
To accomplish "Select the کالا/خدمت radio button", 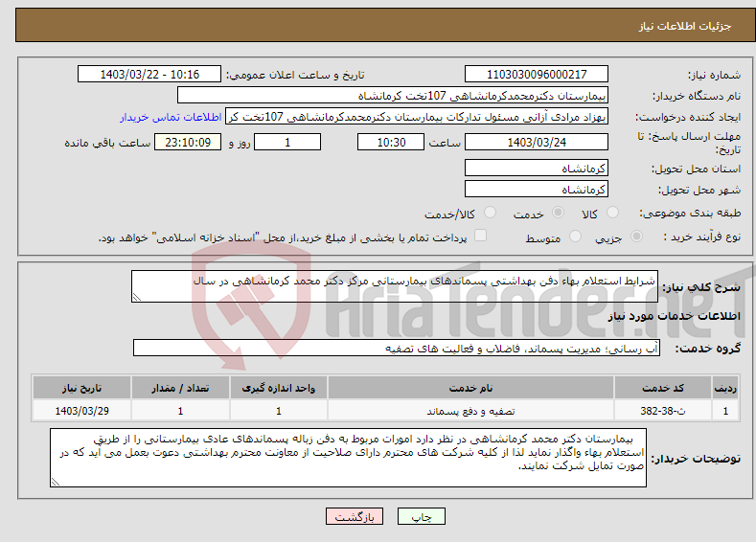I will click(x=490, y=213).
